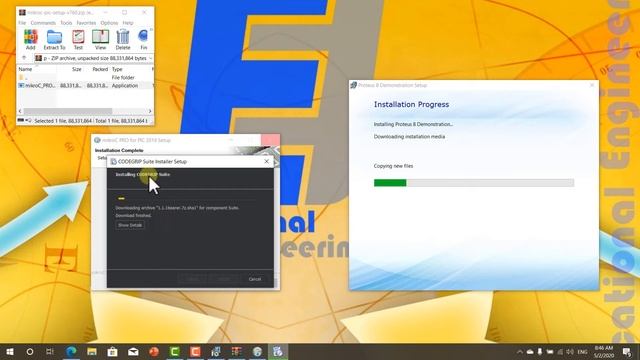Open the Tools menu in WinRAR

[66, 23]
